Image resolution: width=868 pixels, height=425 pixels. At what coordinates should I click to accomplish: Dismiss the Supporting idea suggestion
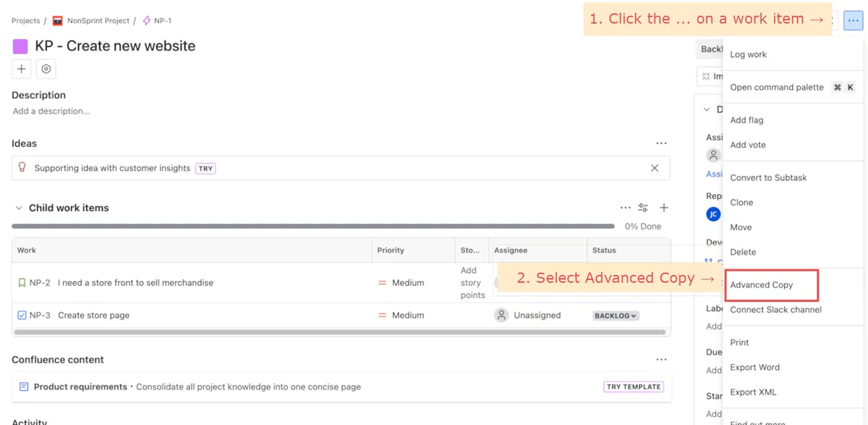coord(655,168)
